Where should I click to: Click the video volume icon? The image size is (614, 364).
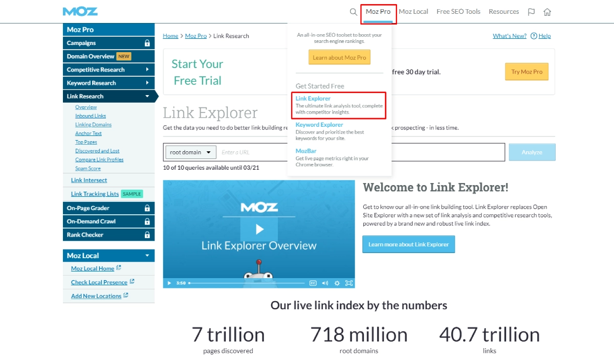tap(325, 283)
